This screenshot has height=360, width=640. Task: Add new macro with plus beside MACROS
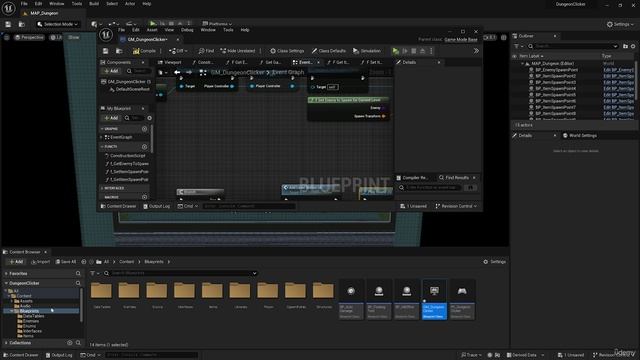[x=144, y=197]
